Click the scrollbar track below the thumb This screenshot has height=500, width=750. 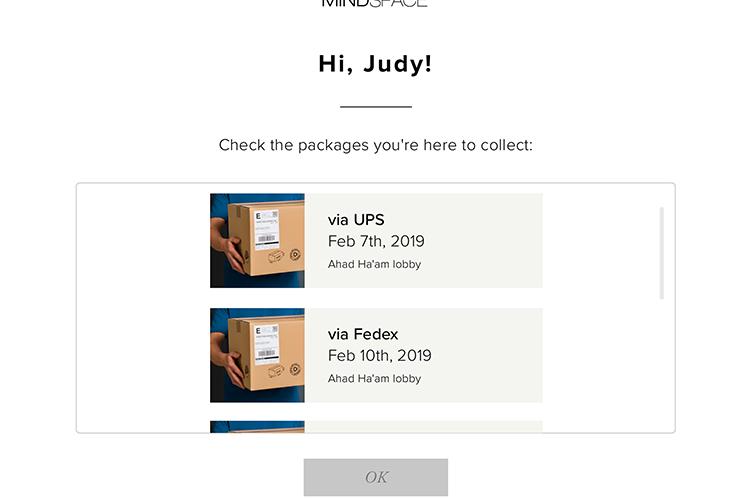pyautogui.click(x=662, y=364)
